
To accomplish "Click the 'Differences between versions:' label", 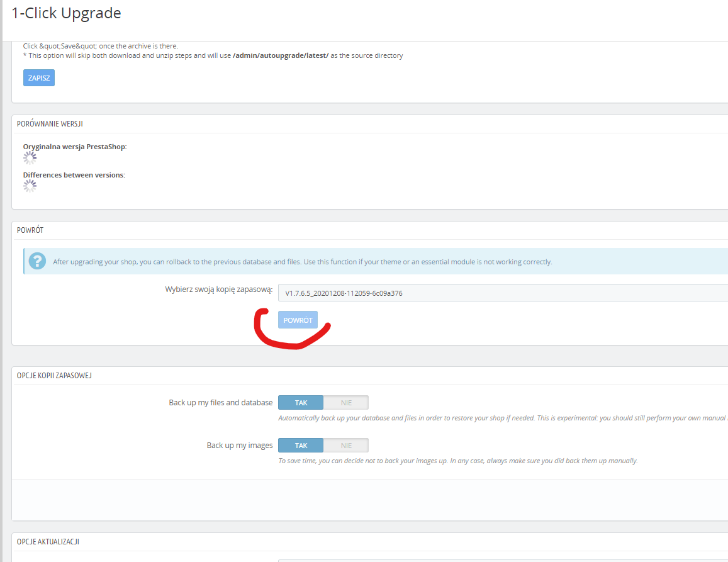I will (x=74, y=175).
